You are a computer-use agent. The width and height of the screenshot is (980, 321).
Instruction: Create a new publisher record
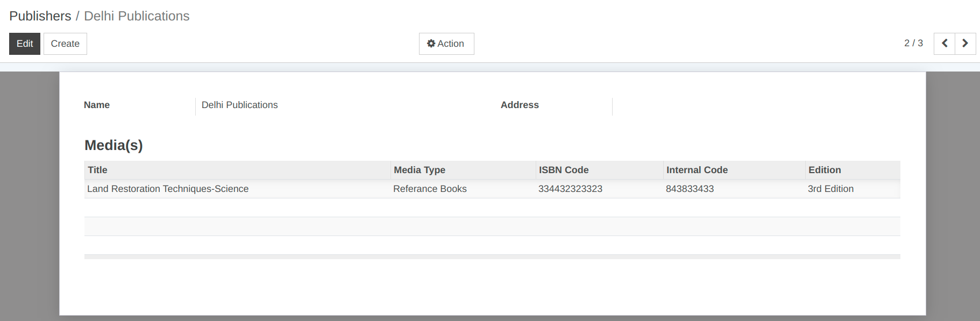point(65,44)
